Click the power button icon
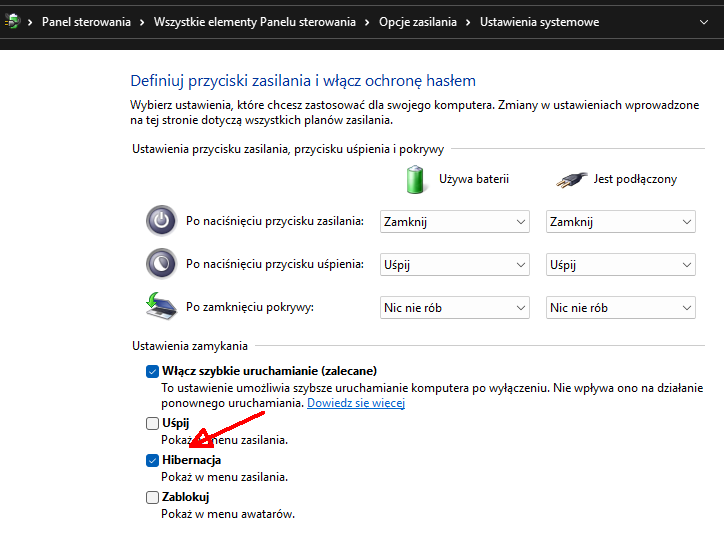This screenshot has width=724, height=545. tap(160, 221)
